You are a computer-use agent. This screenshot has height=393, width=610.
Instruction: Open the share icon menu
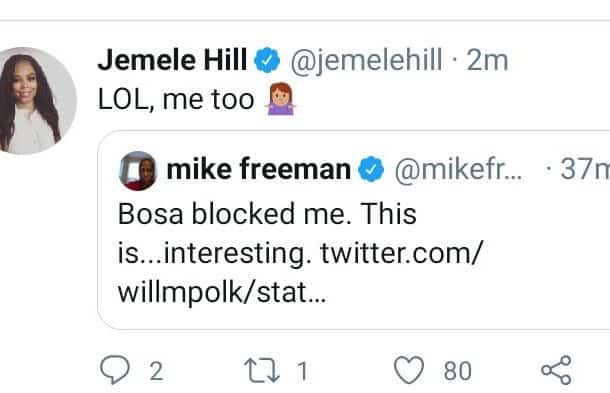click(556, 370)
